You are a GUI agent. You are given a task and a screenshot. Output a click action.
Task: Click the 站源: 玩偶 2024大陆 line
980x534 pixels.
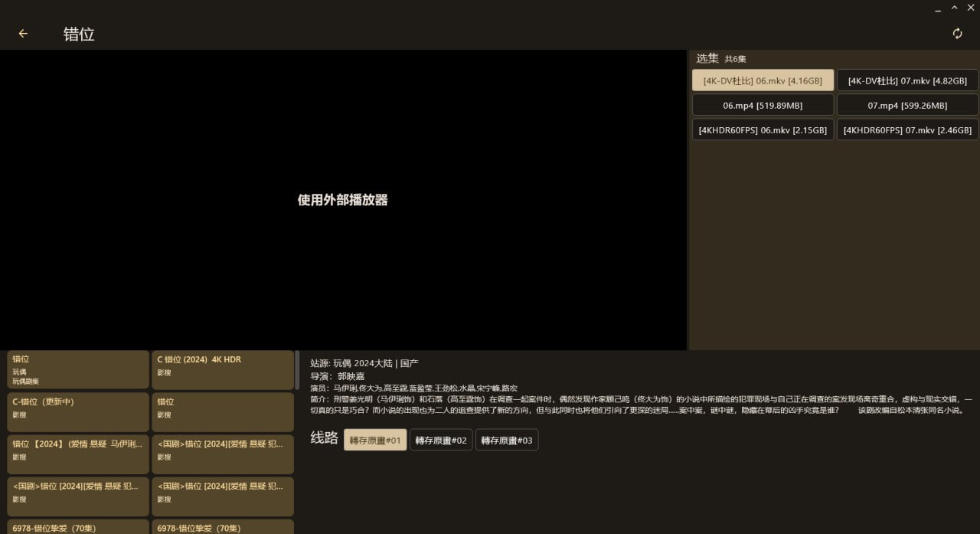364,363
